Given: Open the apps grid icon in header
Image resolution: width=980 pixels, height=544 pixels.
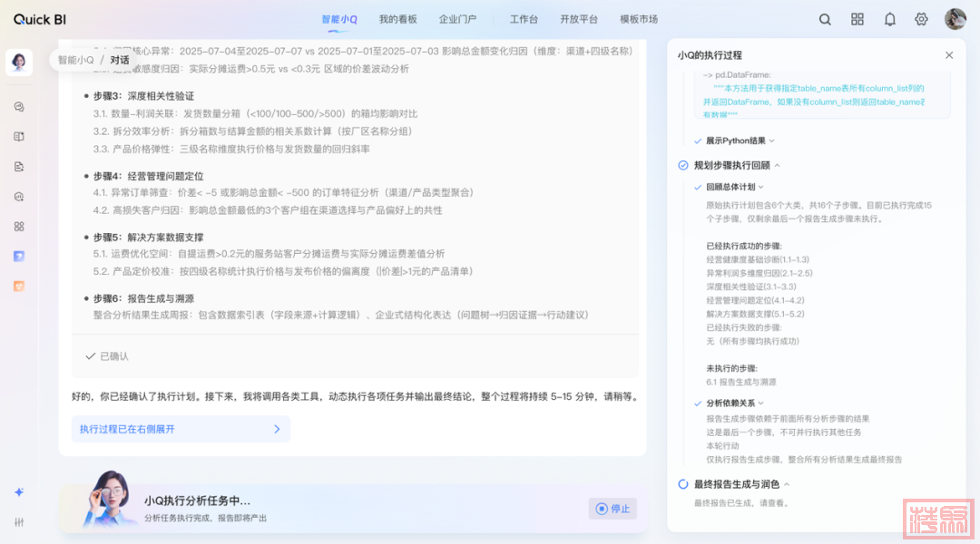Looking at the screenshot, I should [857, 19].
